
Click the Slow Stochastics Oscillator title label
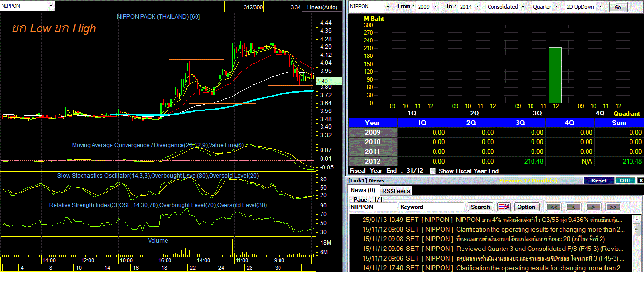click(x=158, y=176)
